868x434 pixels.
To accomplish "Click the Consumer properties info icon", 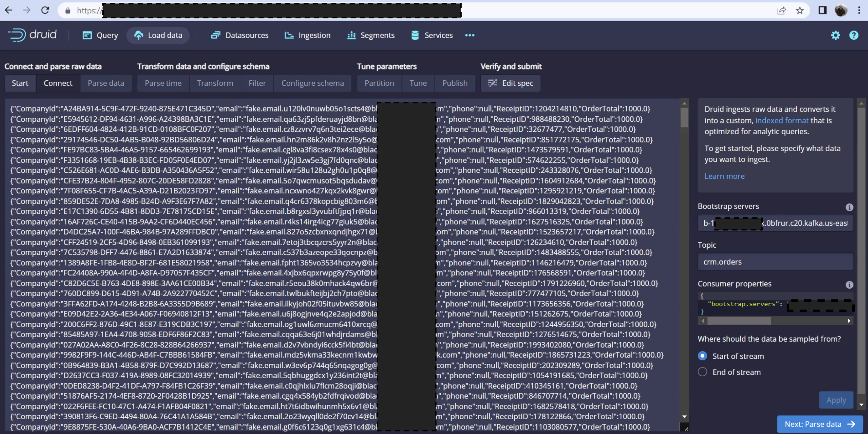I will tap(849, 285).
